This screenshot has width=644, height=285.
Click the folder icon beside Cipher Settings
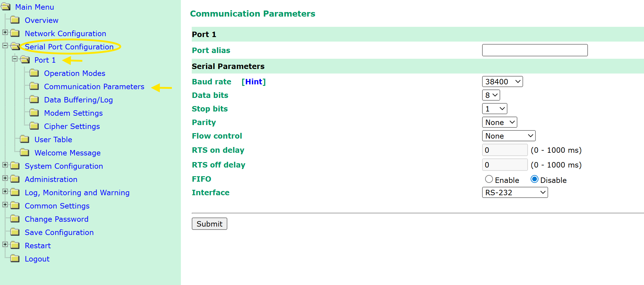[34, 126]
